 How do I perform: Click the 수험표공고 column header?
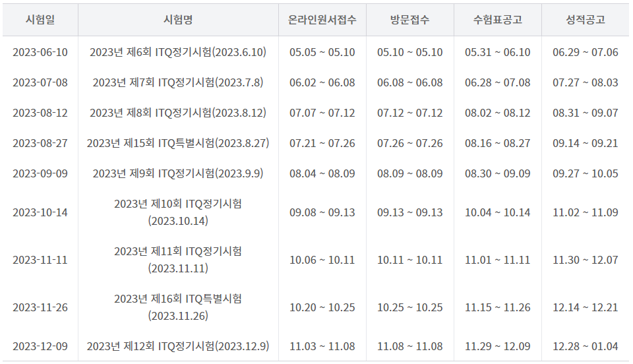[498, 20]
